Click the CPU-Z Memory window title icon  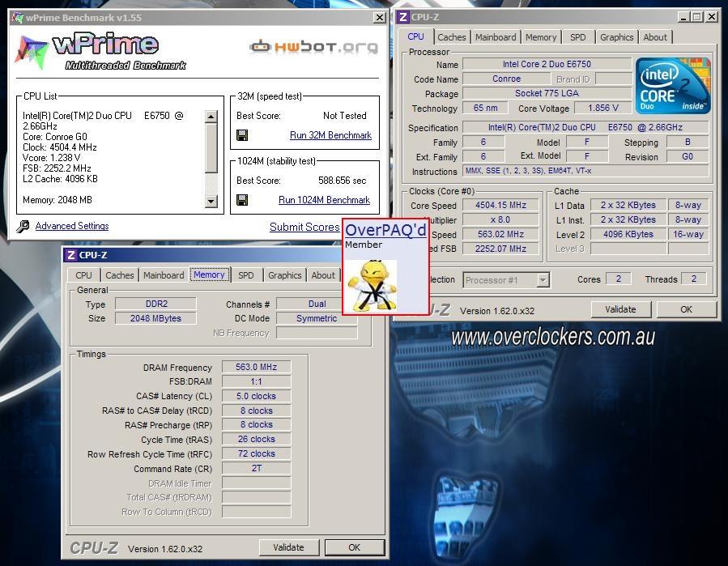coord(70,255)
